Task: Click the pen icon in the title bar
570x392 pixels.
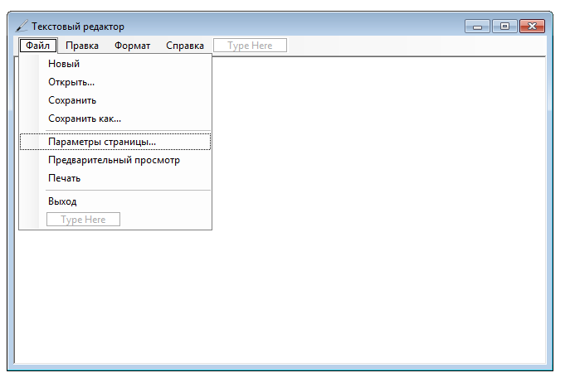Action: point(22,27)
